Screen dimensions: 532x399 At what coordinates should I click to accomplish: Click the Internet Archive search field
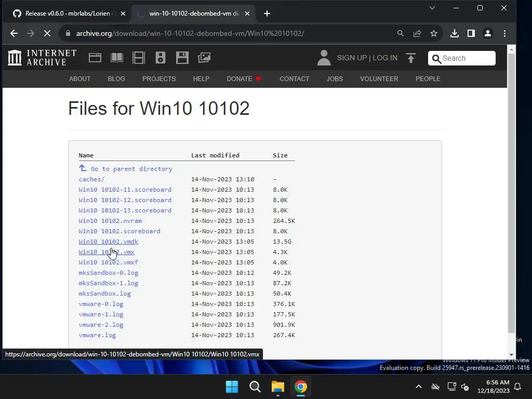[x=462, y=58]
